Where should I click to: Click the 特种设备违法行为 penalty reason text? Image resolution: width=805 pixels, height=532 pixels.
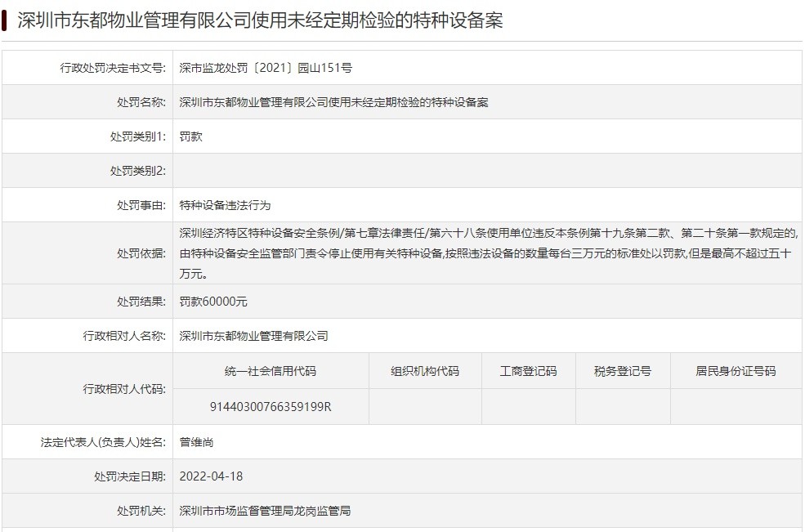pos(225,205)
